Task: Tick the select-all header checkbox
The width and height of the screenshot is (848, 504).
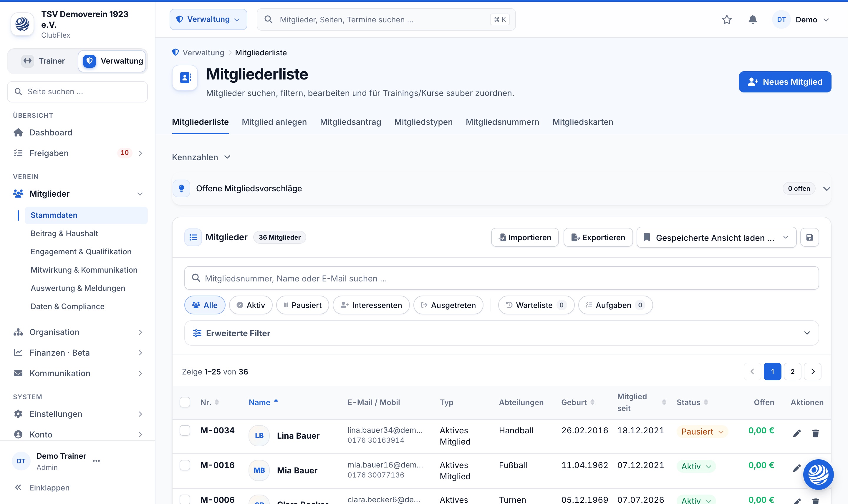Action: (185, 402)
